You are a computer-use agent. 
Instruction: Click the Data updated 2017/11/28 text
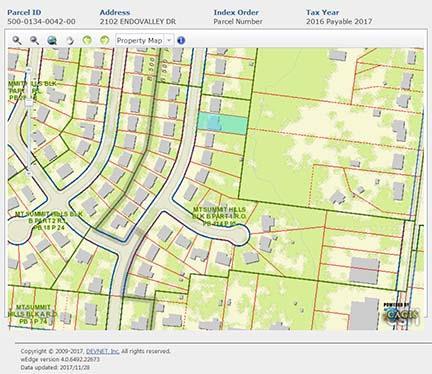(x=55, y=367)
